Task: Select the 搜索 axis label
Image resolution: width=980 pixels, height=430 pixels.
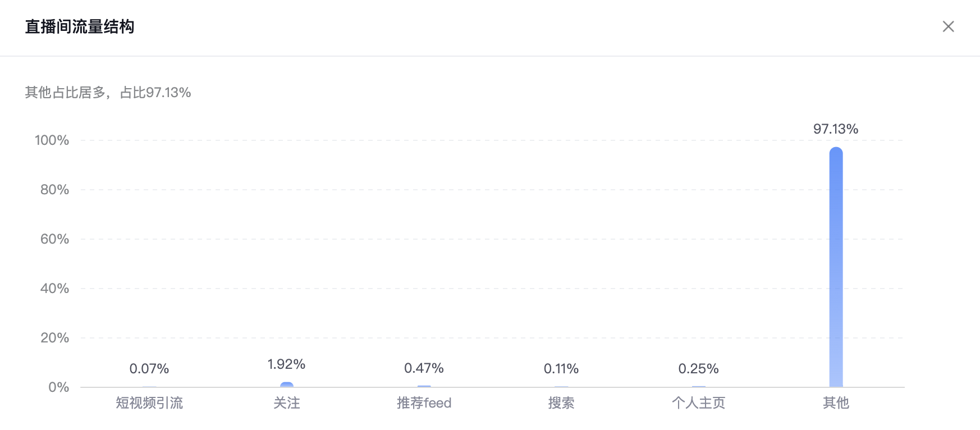Action: tap(561, 403)
